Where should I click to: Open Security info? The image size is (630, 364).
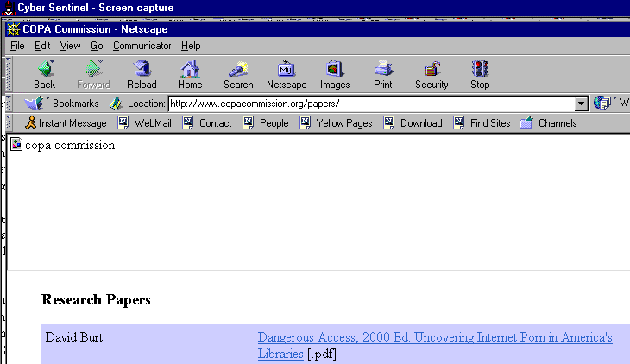pyautogui.click(x=432, y=75)
